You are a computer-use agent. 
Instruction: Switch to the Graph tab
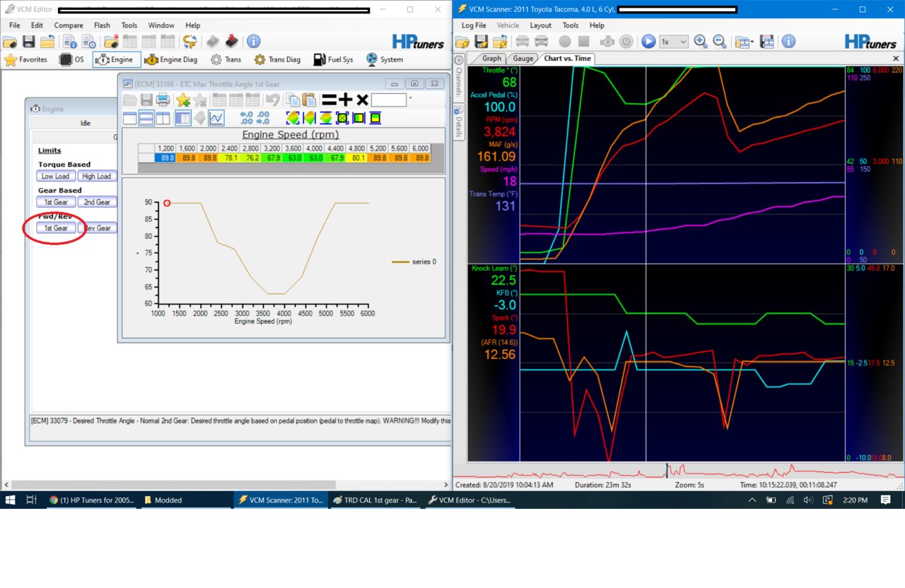point(491,59)
